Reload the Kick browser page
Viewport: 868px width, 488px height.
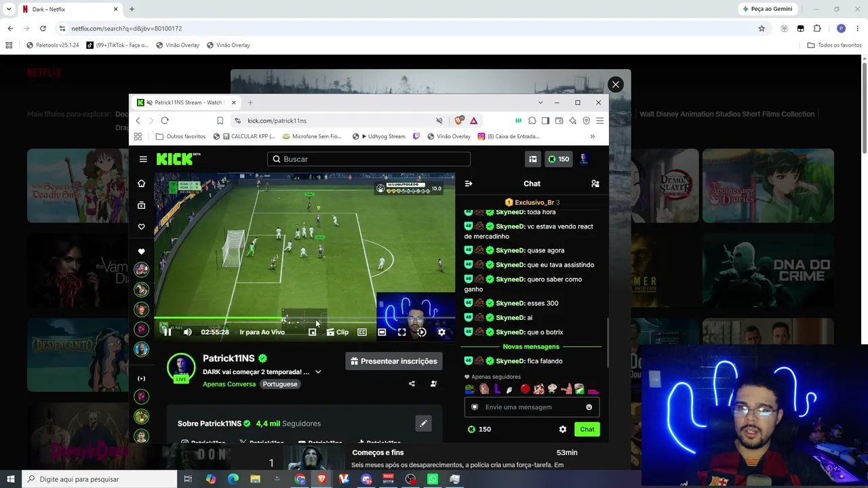coord(165,121)
